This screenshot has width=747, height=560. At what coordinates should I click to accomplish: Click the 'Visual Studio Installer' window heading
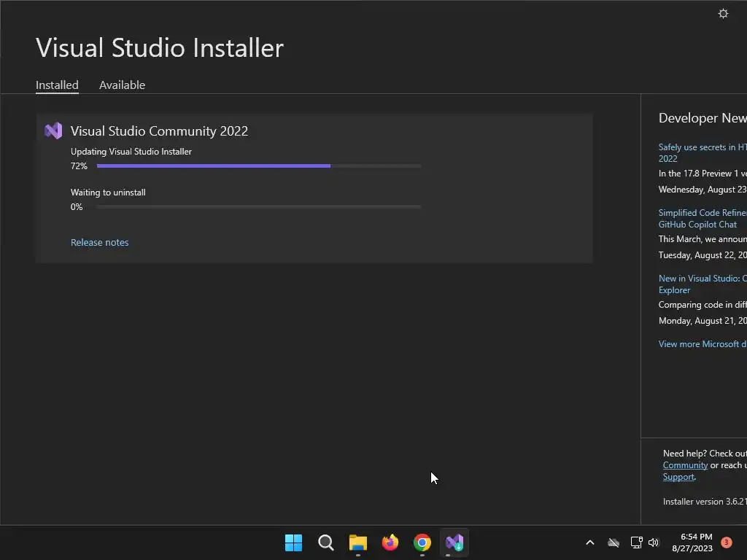[160, 47]
